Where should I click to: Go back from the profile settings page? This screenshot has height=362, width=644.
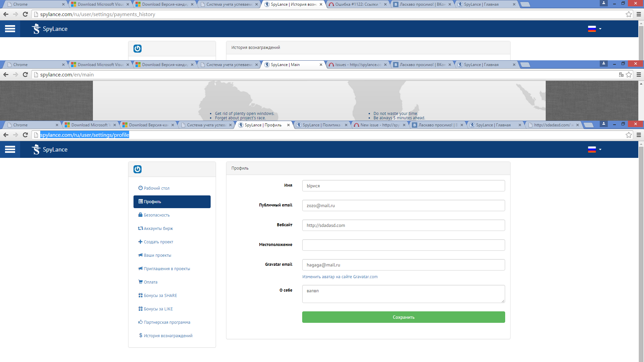(6, 135)
